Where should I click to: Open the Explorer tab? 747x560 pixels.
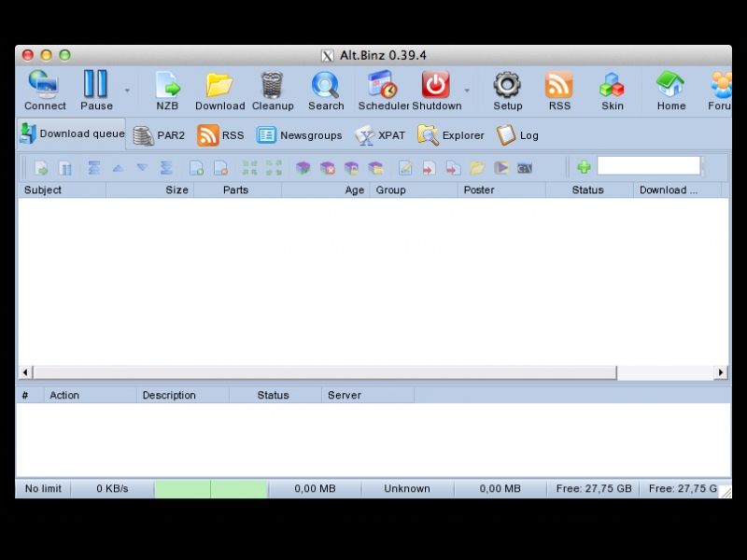tap(451, 135)
